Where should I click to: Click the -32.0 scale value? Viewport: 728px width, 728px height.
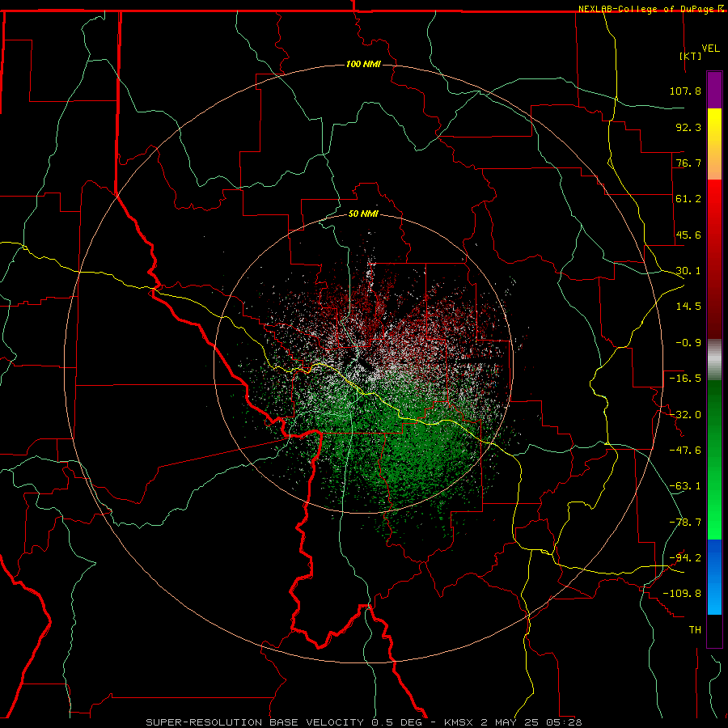(x=685, y=415)
